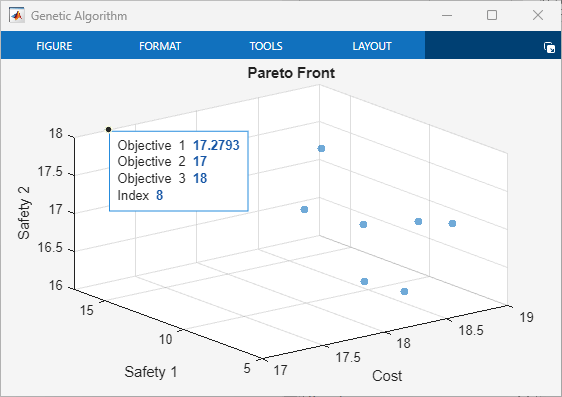Click the toolstrip restore icon at right
This screenshot has width=562, height=397.
click(x=549, y=47)
